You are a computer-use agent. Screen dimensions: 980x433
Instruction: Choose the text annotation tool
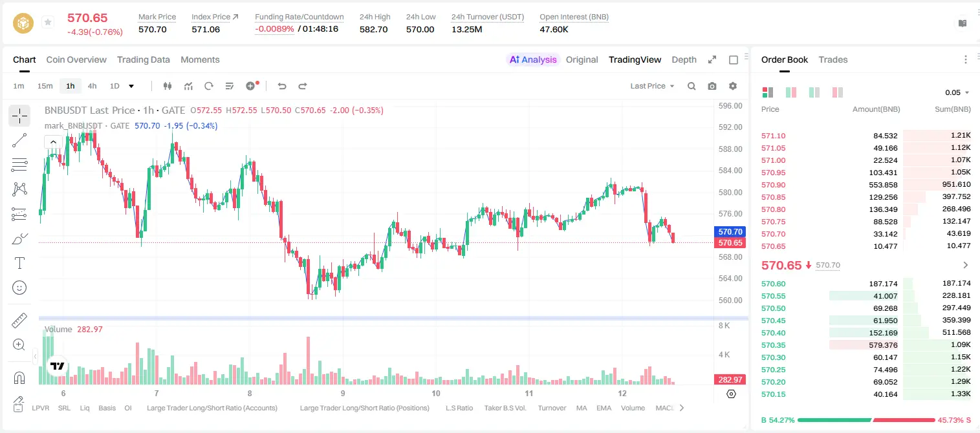pos(19,263)
